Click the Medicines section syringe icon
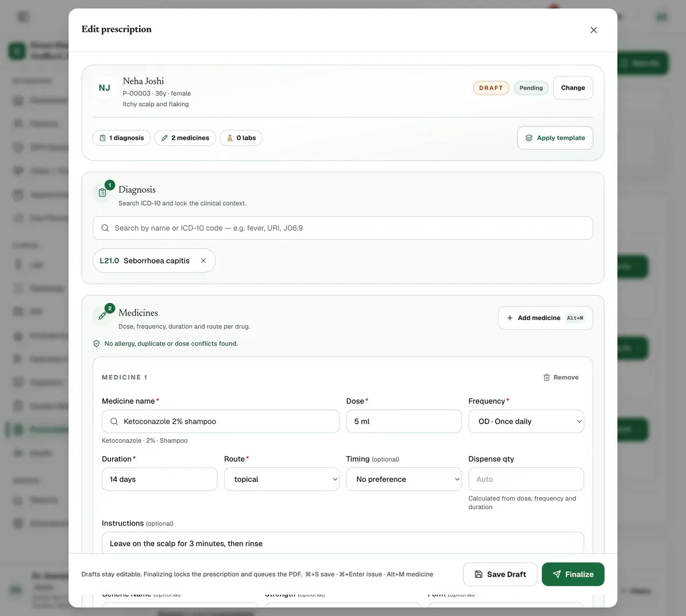Screen dimensions: 686x616 103,315
